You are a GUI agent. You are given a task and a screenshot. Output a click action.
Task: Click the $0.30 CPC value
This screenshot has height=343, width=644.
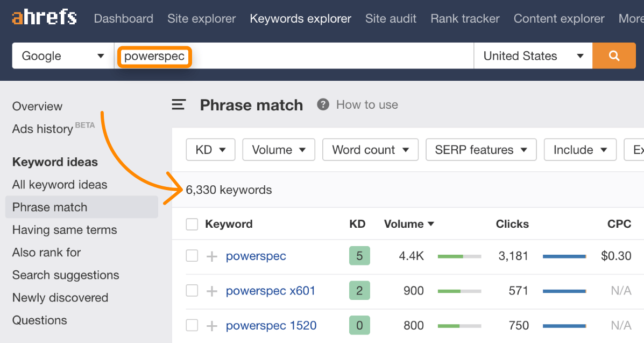(x=616, y=256)
